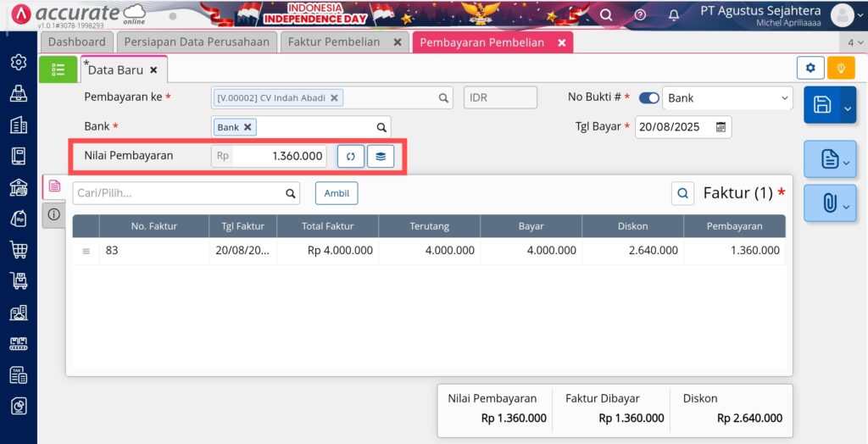Open the warehouse conveyor sidebar module
The image size is (868, 444).
tap(19, 344)
